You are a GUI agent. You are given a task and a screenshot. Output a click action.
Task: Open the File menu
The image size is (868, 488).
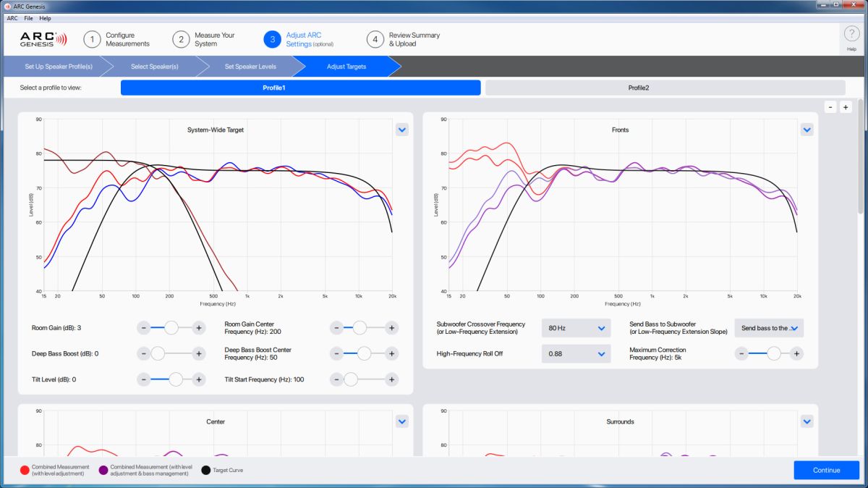pos(28,18)
